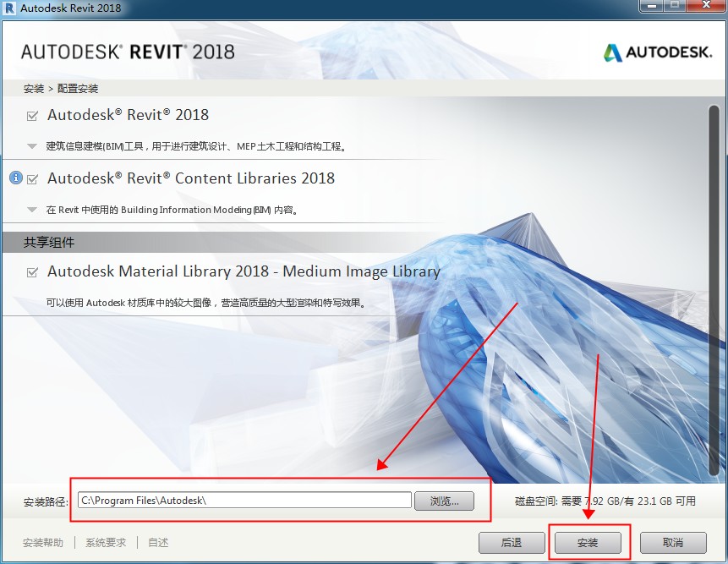
Task: Open the 安装帮助 link
Action: point(43,543)
